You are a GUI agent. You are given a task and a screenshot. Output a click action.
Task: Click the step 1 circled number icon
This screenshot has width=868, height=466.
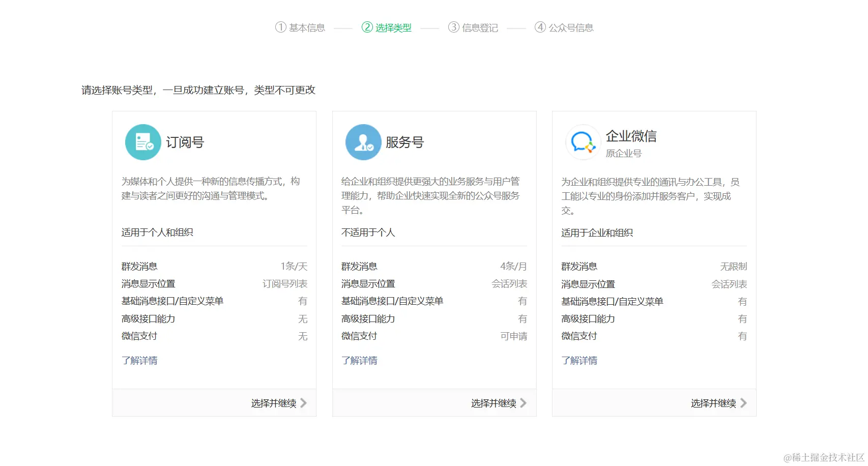281,27
